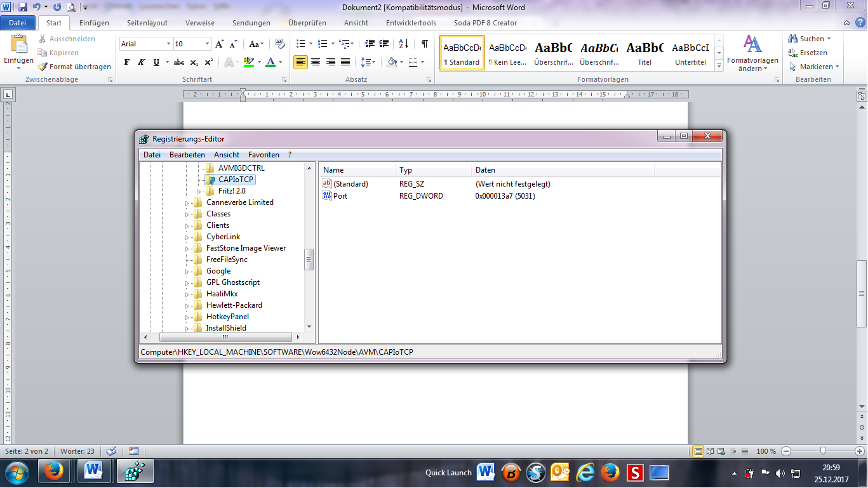
Task: Apply the Titel style
Action: (x=644, y=53)
